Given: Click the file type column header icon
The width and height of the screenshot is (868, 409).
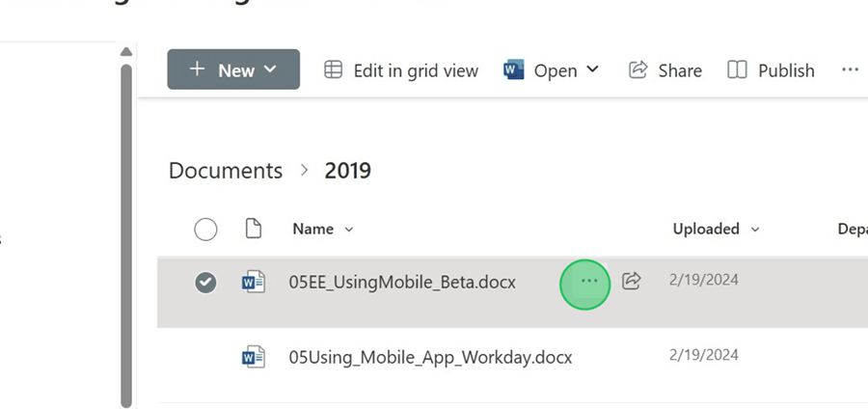Looking at the screenshot, I should click(253, 229).
